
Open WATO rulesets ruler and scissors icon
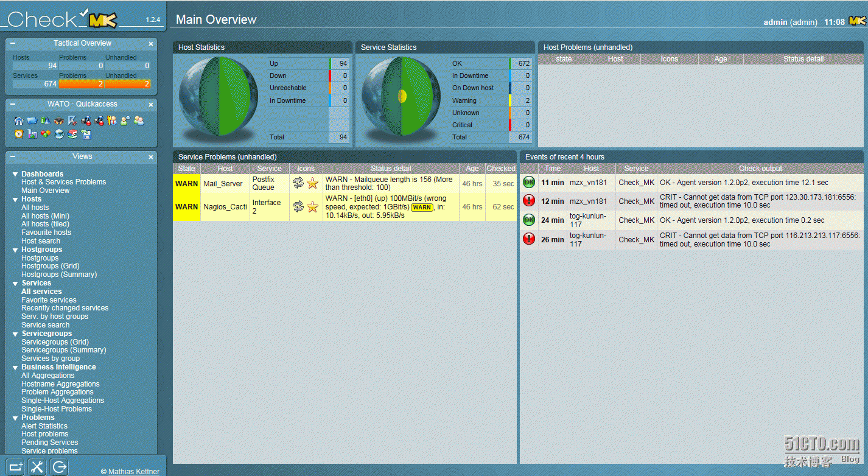click(72, 121)
